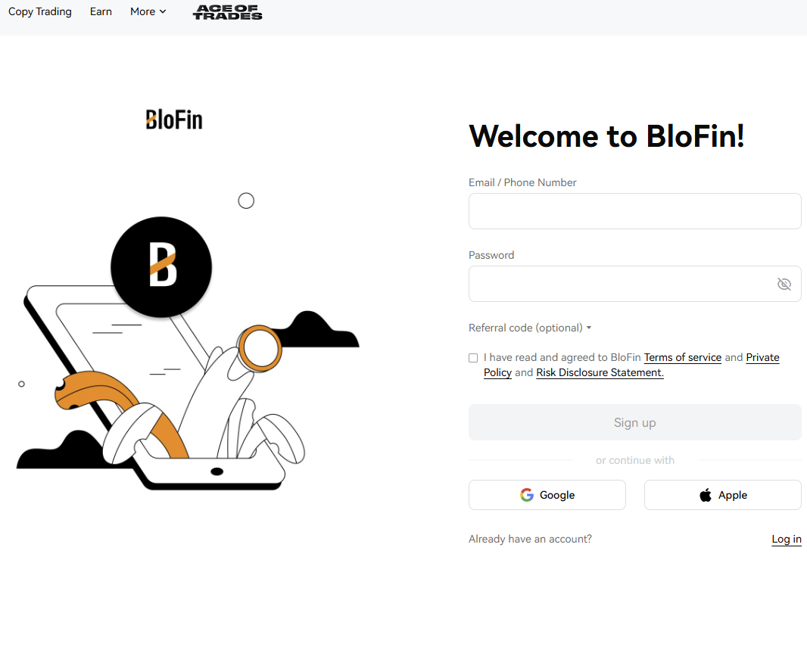Click the Log in link

(x=786, y=539)
